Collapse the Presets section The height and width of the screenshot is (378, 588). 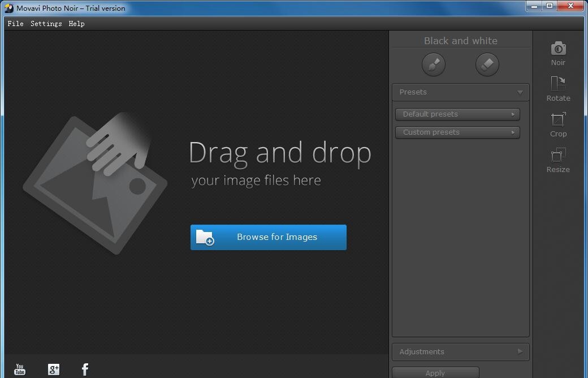[460, 92]
